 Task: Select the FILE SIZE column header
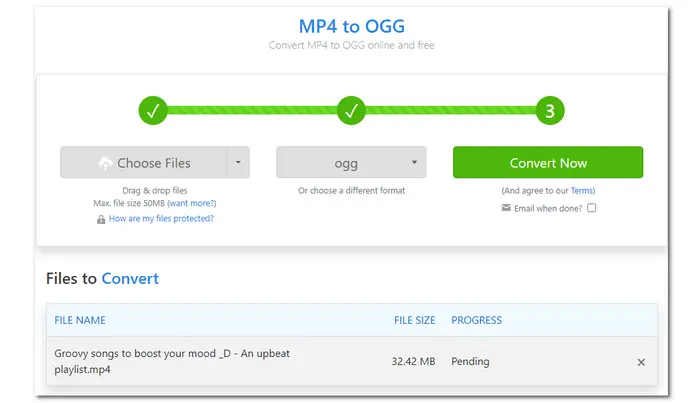[414, 320]
